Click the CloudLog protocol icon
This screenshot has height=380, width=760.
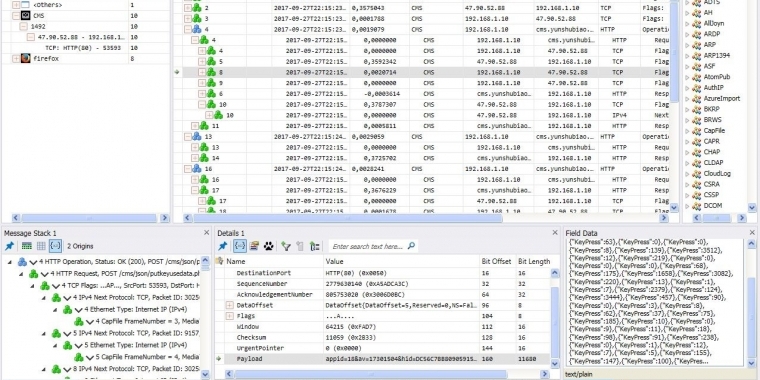click(x=697, y=174)
